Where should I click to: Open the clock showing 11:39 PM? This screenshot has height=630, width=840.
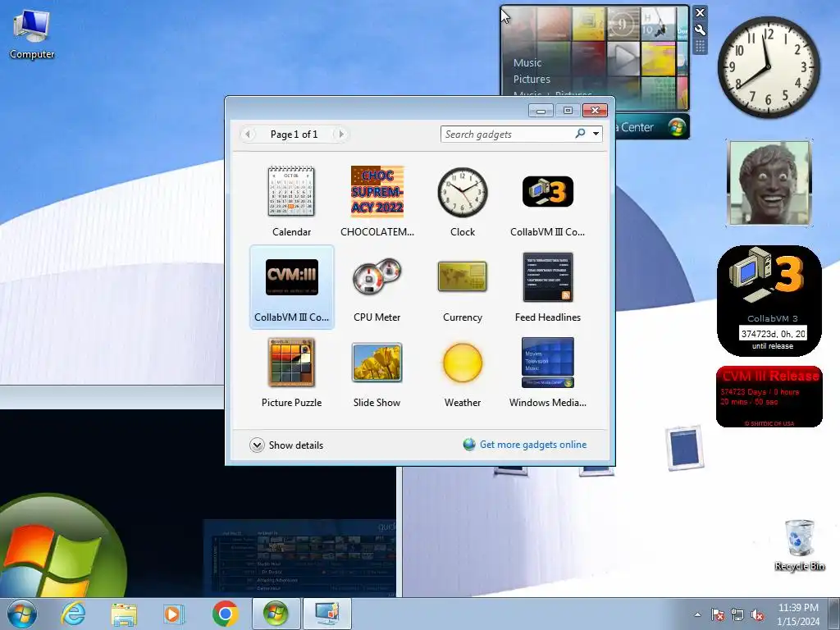pos(798,614)
